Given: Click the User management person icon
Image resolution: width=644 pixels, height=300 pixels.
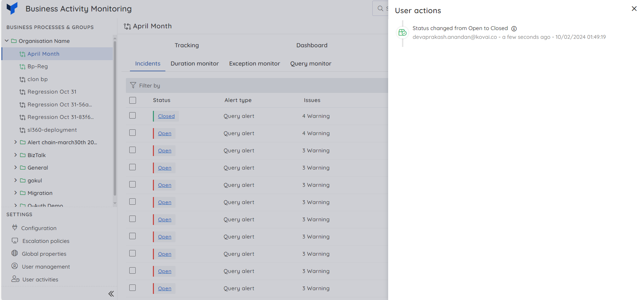Looking at the screenshot, I should point(15,266).
